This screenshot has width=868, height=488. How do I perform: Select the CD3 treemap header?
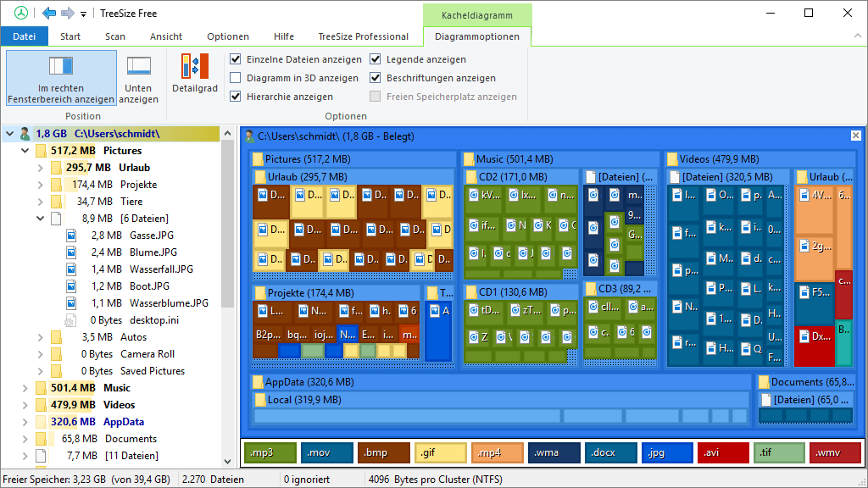point(620,289)
